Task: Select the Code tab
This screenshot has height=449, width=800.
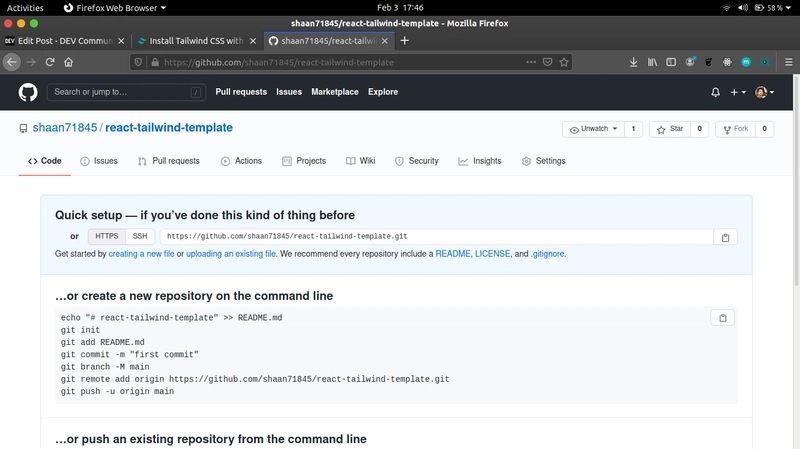Action: click(45, 161)
